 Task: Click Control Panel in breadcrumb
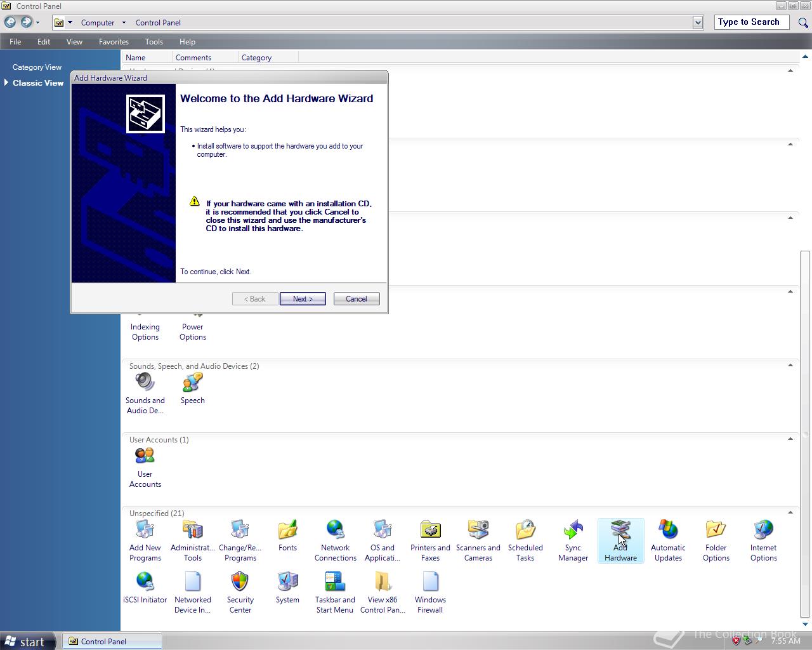(158, 23)
